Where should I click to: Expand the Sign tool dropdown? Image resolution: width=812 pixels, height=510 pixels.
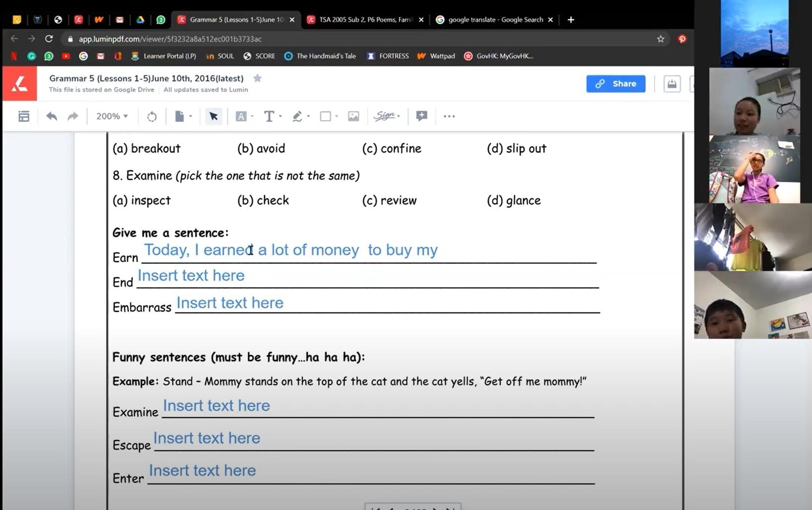387,116
